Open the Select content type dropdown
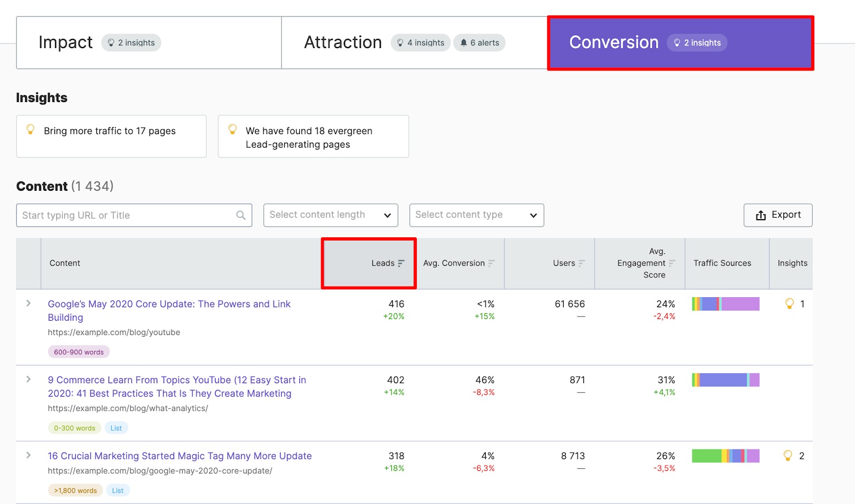 tap(476, 215)
